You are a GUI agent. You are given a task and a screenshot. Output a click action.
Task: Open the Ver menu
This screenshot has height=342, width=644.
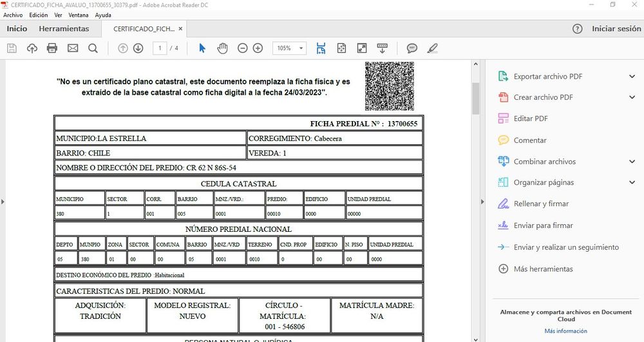click(x=58, y=15)
